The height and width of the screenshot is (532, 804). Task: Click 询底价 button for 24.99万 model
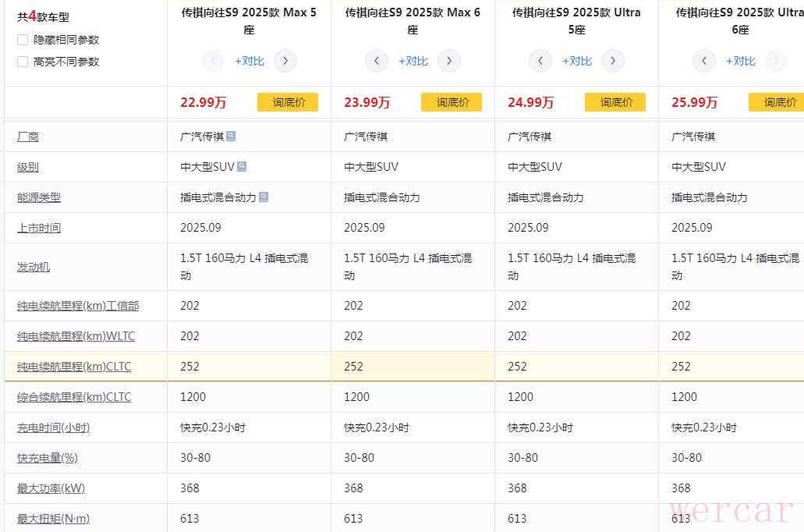click(x=615, y=102)
